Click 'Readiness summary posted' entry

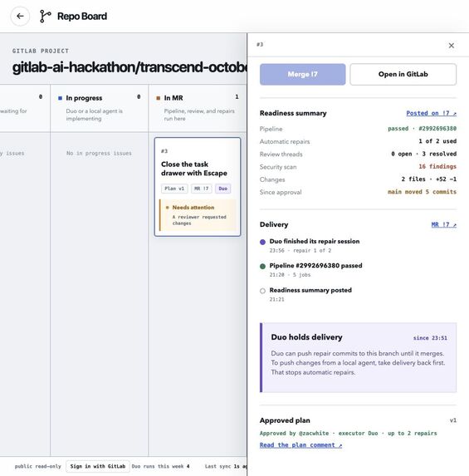tap(310, 290)
